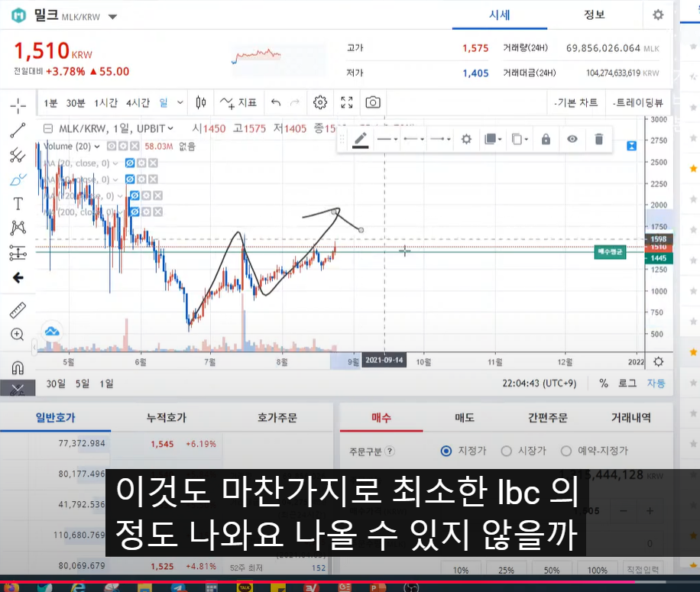Collapse the MLK/KRW chart legend
The image size is (700, 592).
[x=48, y=129]
